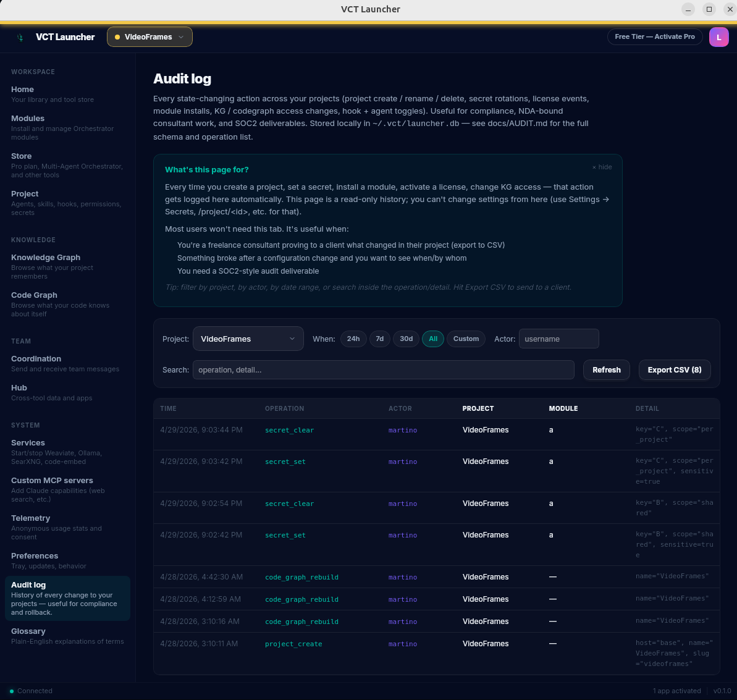
Task: Open Custom MCP servers page
Action: click(x=68, y=489)
